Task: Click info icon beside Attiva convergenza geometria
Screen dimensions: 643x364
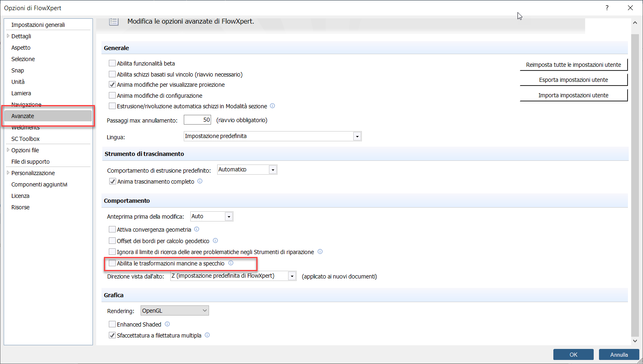Action: tap(197, 229)
